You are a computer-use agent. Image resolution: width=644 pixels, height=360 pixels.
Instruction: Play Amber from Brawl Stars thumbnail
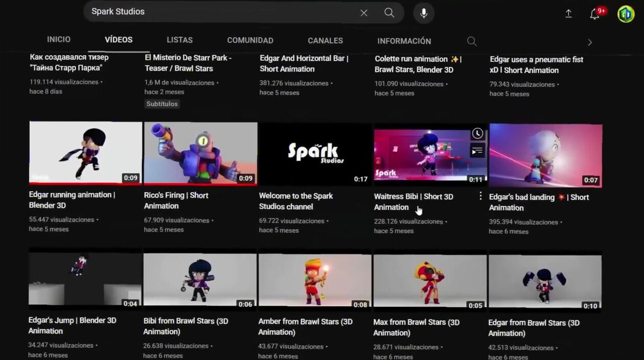coord(315,280)
